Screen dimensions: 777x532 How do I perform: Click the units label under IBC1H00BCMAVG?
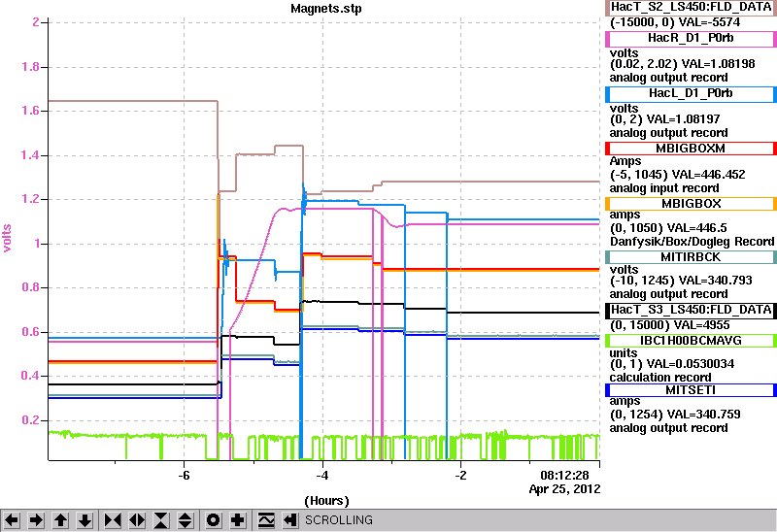pyautogui.click(x=624, y=353)
